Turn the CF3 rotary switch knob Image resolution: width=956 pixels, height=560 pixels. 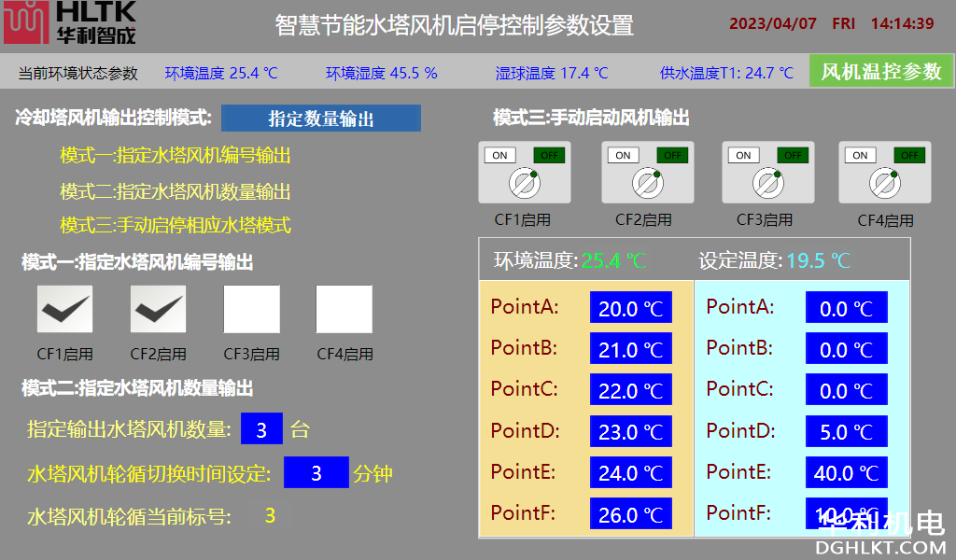[767, 183]
